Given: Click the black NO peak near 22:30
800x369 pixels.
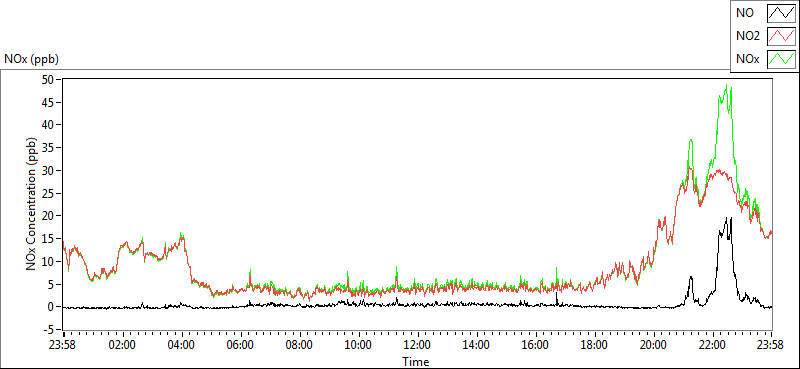Looking at the screenshot, I should (726, 218).
